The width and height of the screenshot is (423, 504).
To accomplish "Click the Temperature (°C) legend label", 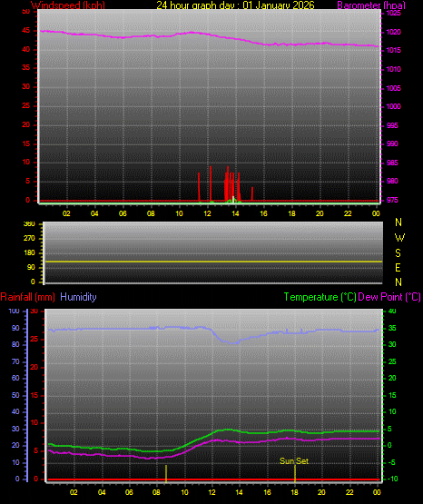I will coord(320,297).
